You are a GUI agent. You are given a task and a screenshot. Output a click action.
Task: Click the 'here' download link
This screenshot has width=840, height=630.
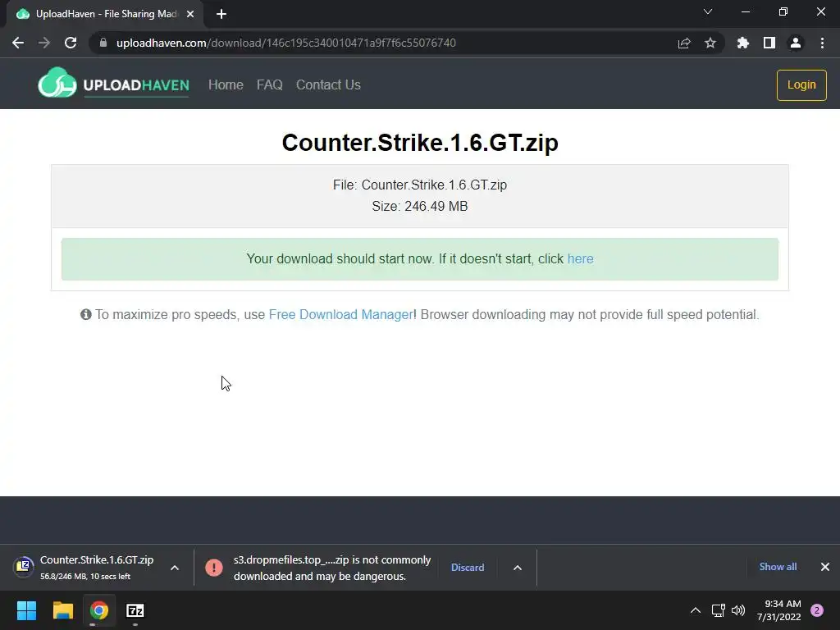point(580,258)
